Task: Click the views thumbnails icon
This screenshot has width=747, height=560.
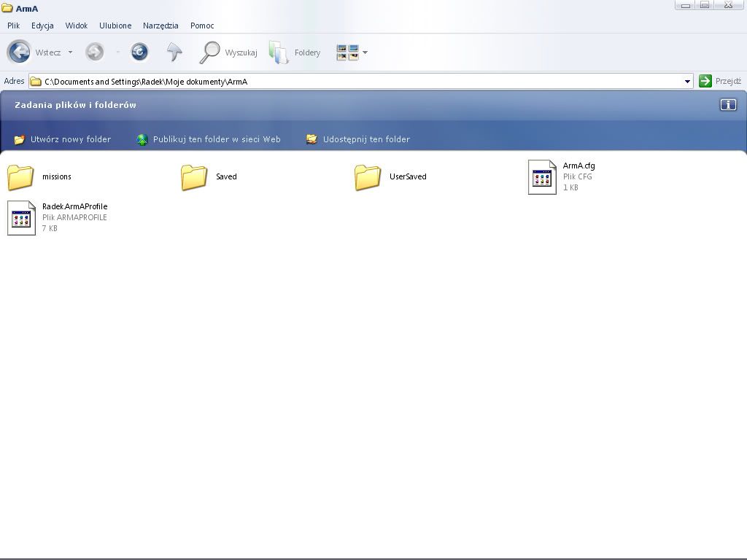Action: [x=347, y=52]
